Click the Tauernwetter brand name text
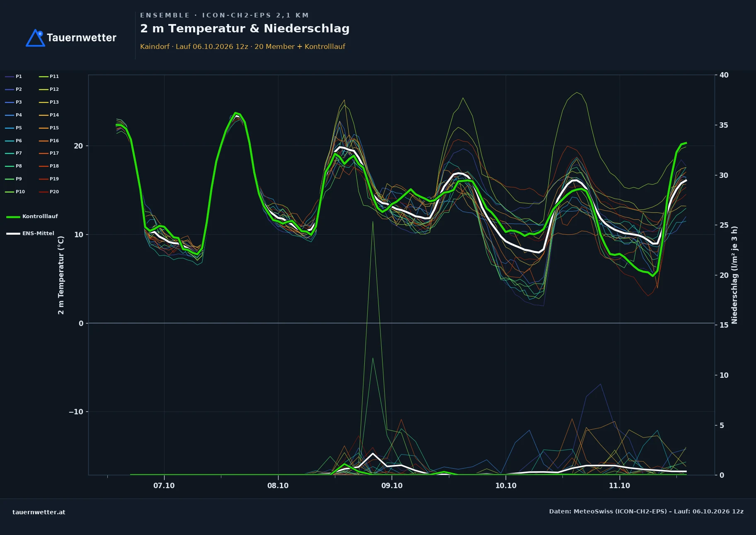Image resolution: width=756 pixels, height=535 pixels. click(x=82, y=38)
